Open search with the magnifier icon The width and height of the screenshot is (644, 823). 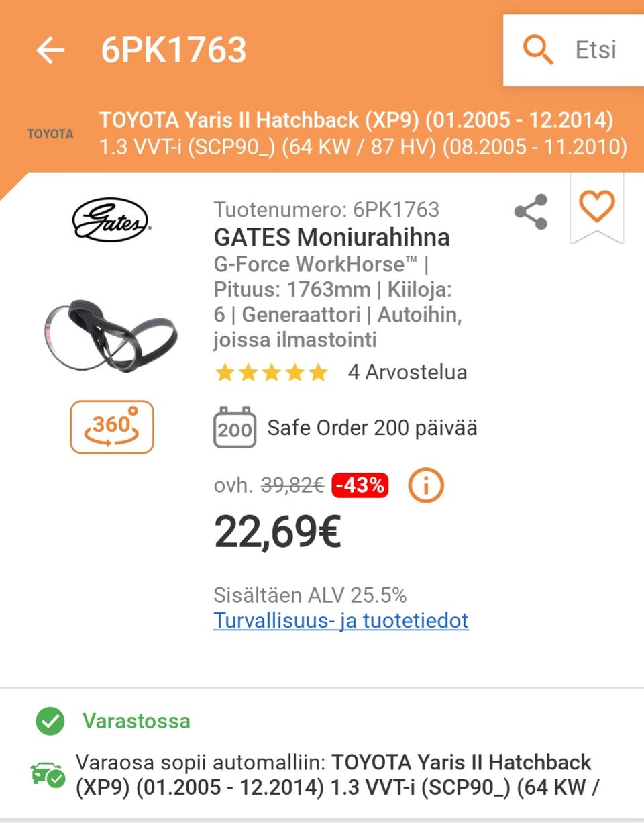pyautogui.click(x=538, y=50)
